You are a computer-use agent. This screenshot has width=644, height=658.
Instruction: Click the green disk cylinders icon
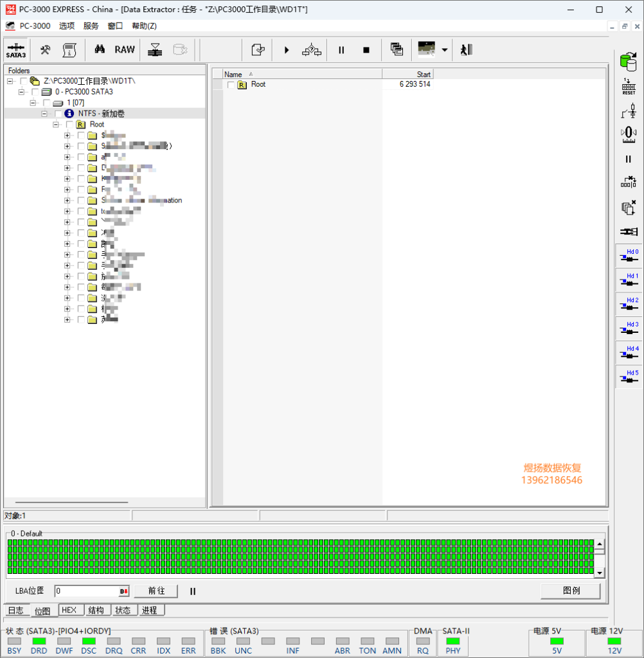[629, 62]
